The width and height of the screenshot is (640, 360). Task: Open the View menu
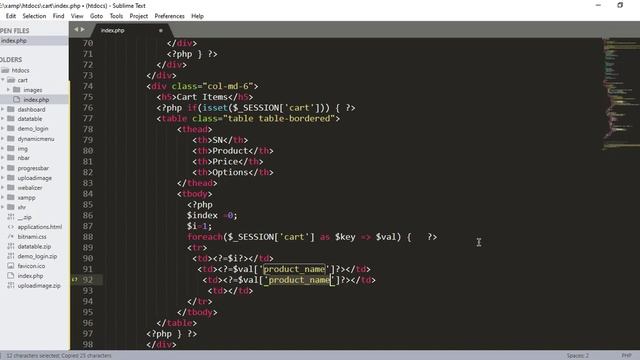(77, 16)
